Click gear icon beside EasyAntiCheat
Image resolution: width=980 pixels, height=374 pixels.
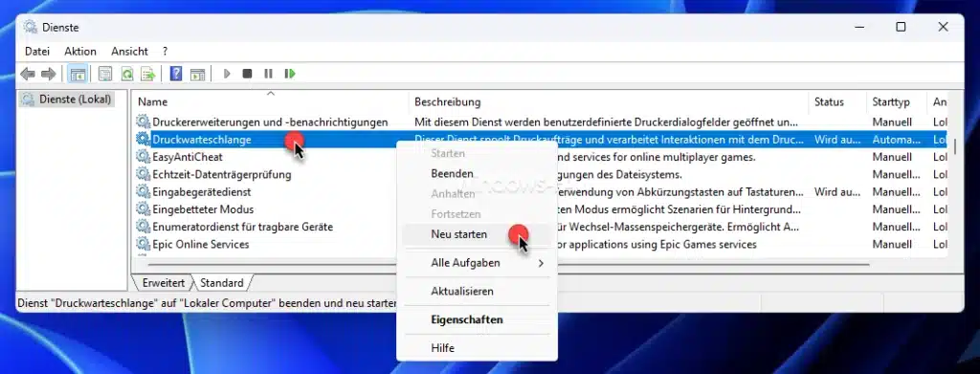pos(144,157)
